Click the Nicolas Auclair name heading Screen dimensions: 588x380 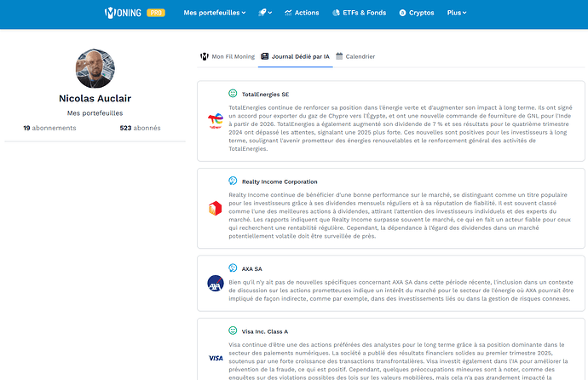click(95, 98)
